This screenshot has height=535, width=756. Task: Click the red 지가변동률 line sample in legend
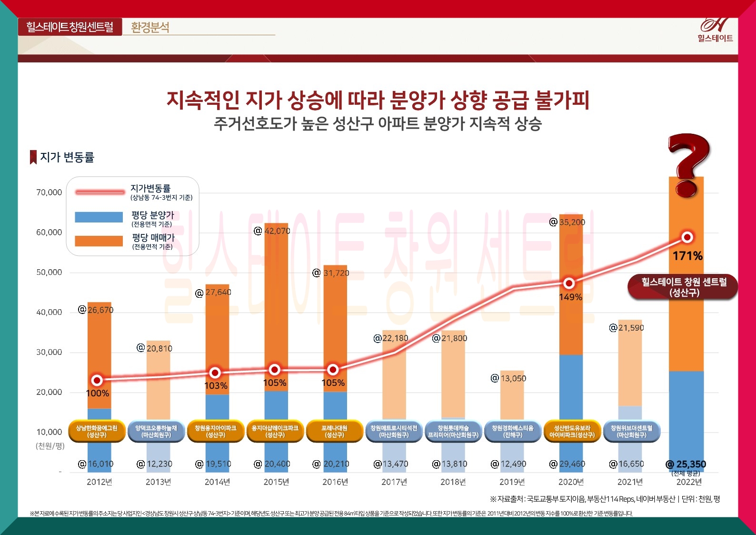click(x=99, y=192)
